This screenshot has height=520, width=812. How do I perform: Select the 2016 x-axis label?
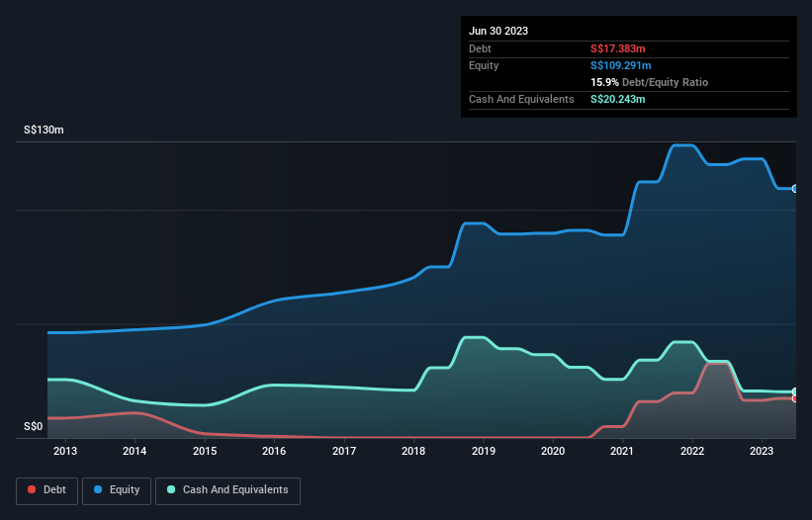[x=274, y=452]
